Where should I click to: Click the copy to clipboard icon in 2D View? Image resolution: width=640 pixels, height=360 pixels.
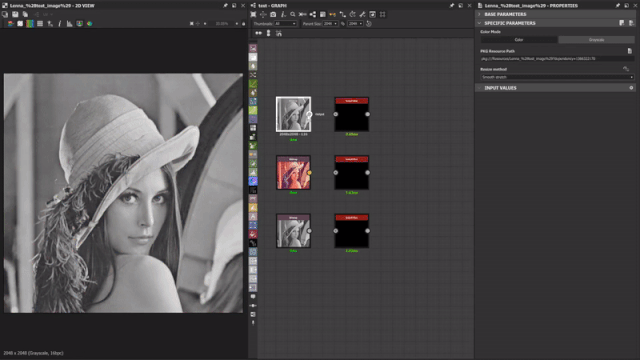pyautogui.click(x=25, y=14)
